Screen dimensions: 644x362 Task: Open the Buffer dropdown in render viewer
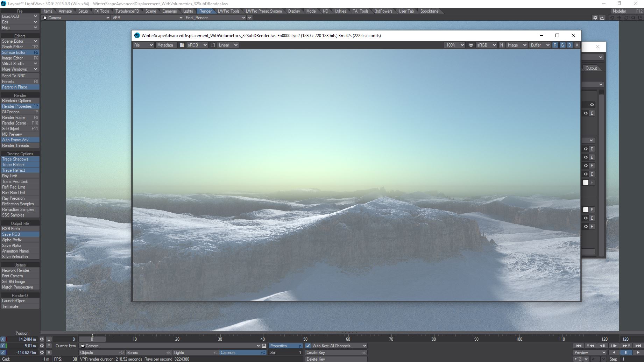coord(540,45)
